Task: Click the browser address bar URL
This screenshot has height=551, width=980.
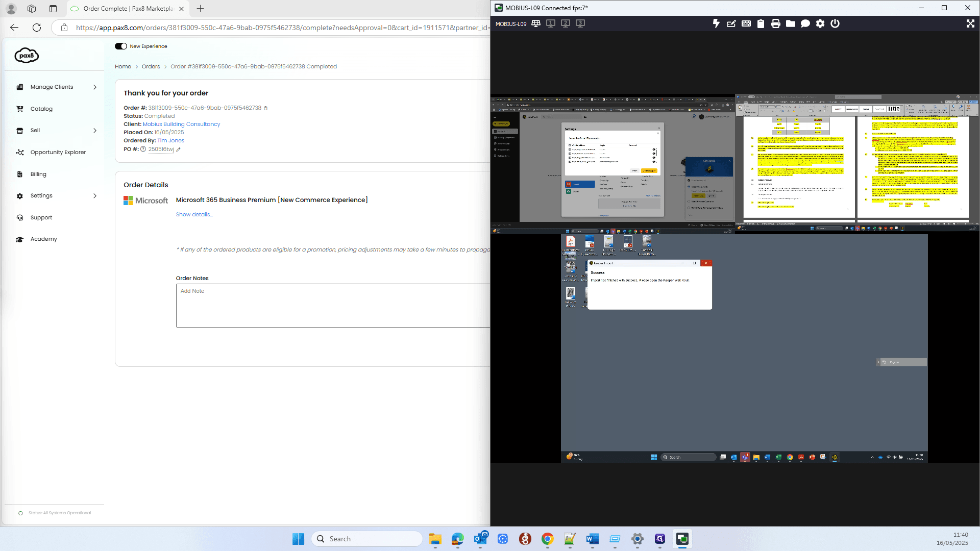Action: coord(282,28)
